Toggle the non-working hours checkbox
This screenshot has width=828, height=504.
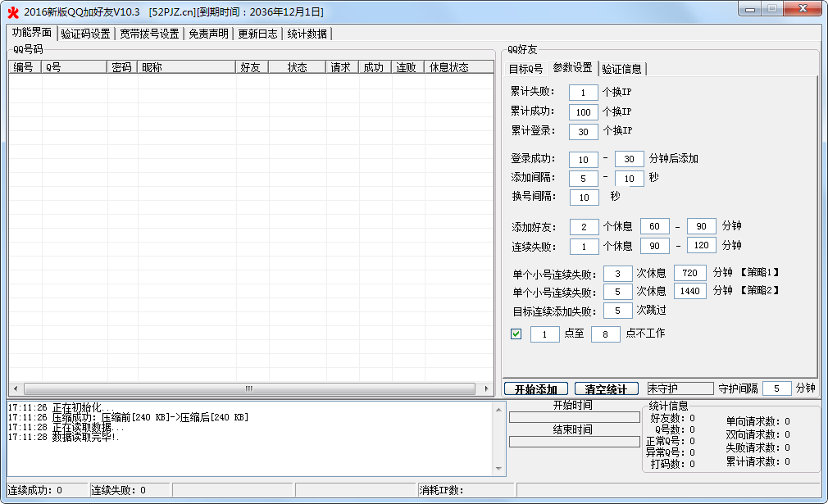coord(516,334)
